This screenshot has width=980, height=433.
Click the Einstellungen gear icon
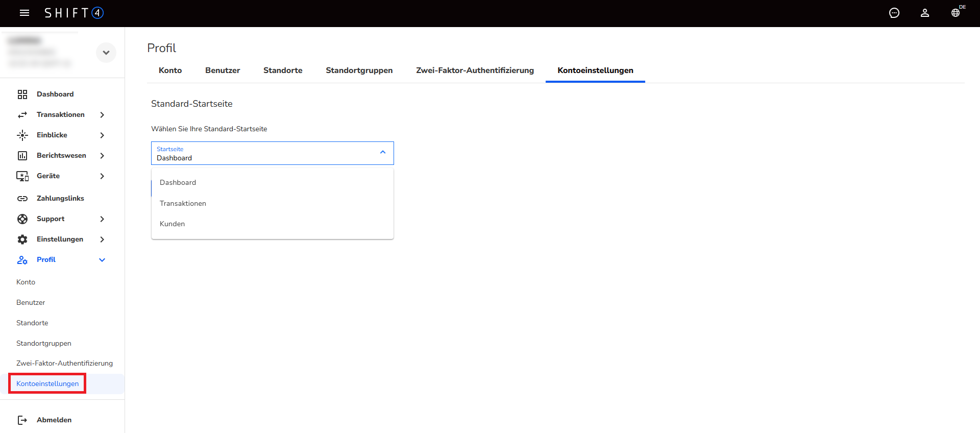22,239
